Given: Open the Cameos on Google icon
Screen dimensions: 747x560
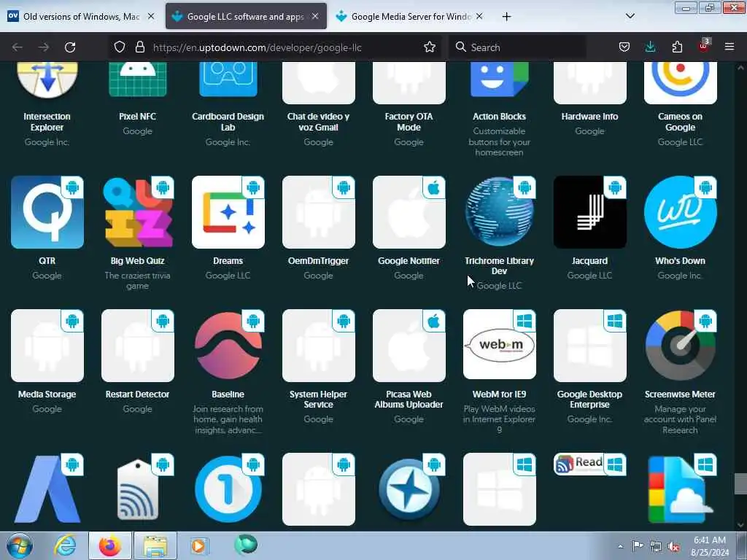Looking at the screenshot, I should (x=681, y=83).
